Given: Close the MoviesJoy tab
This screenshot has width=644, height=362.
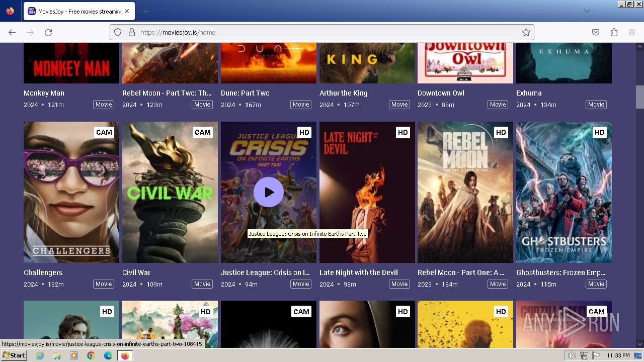Looking at the screenshot, I should [127, 11].
